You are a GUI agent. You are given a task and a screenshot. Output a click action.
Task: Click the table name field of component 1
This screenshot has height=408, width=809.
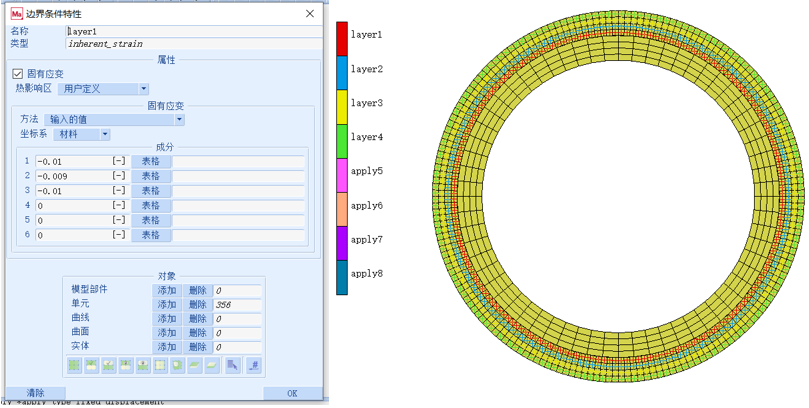[x=238, y=161]
